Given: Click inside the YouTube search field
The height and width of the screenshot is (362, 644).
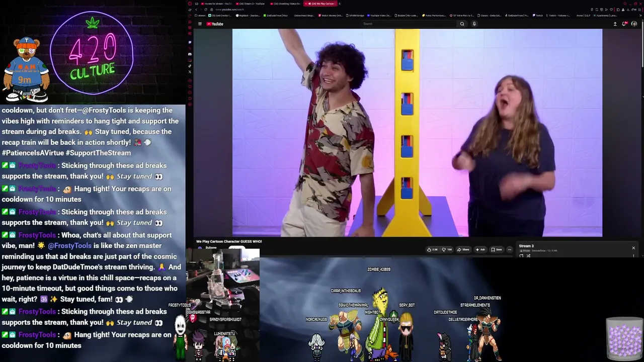Looking at the screenshot, I should pos(410,24).
